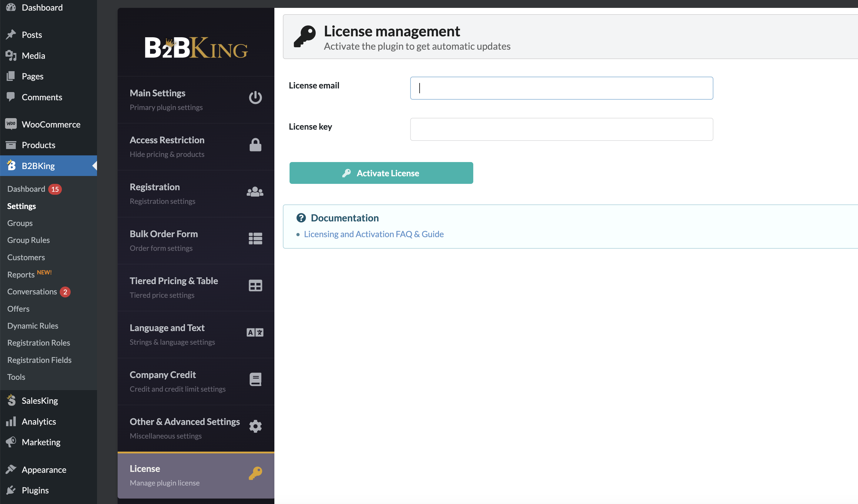
Task: Select the Tiered Pricing & Table tab
Action: (x=196, y=287)
